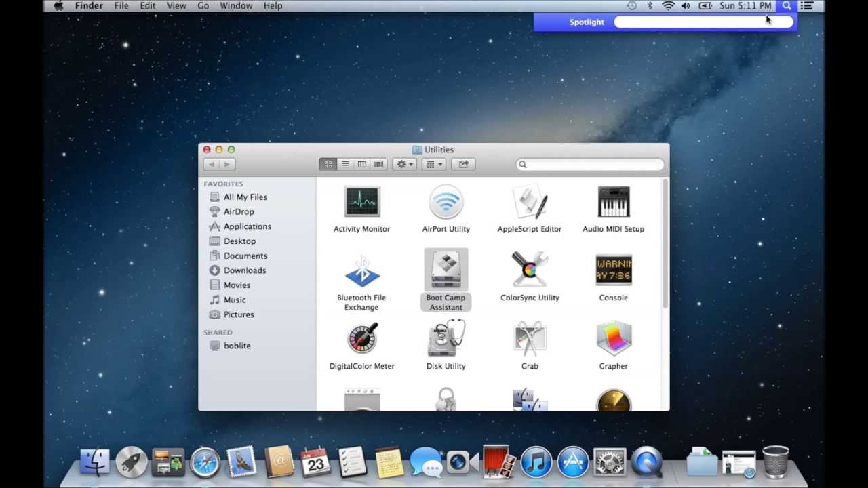The height and width of the screenshot is (488, 868).
Task: Open Notification Center from menu bar
Action: click(807, 6)
